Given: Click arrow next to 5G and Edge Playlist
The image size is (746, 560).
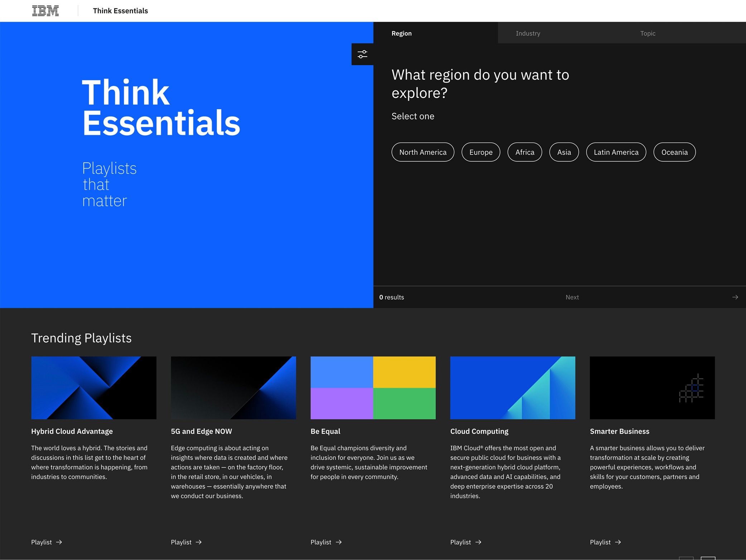Looking at the screenshot, I should [x=199, y=542].
